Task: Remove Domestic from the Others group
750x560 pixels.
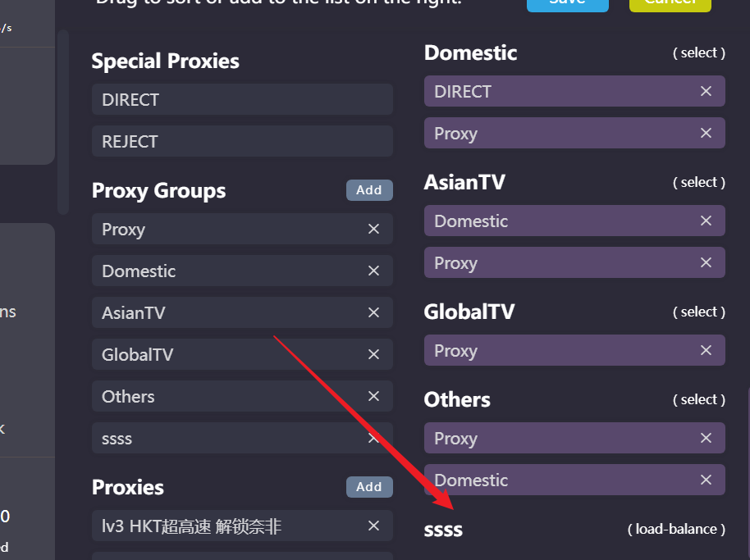Action: pyautogui.click(x=706, y=480)
